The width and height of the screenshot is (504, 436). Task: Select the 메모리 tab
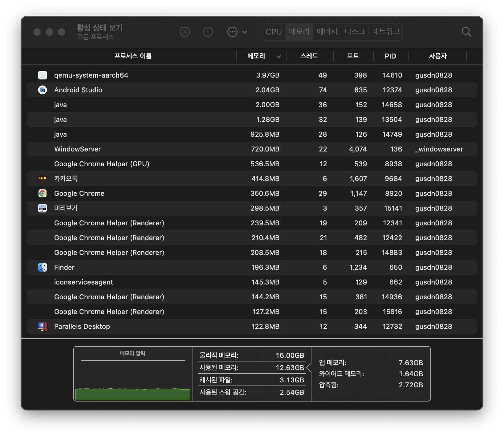coord(299,32)
